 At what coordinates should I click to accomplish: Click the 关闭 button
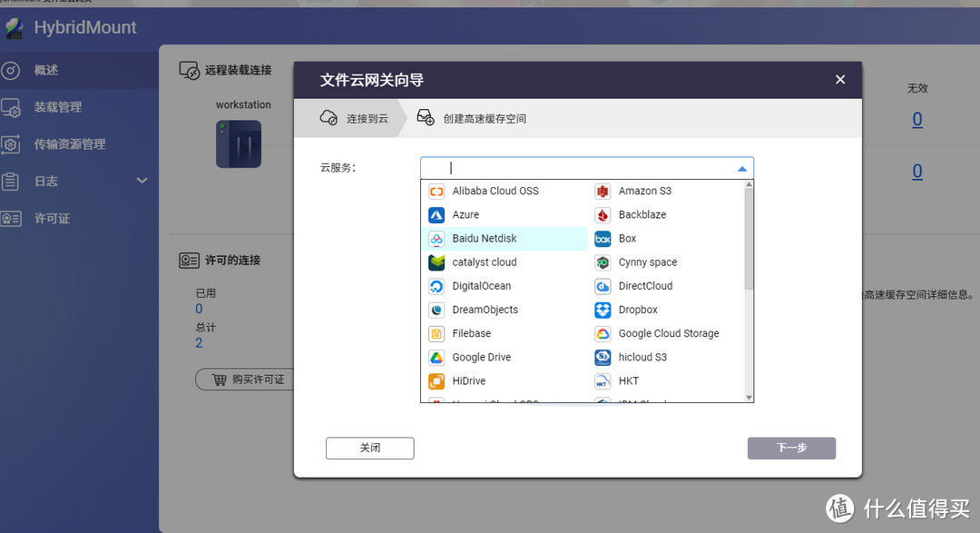tap(369, 448)
